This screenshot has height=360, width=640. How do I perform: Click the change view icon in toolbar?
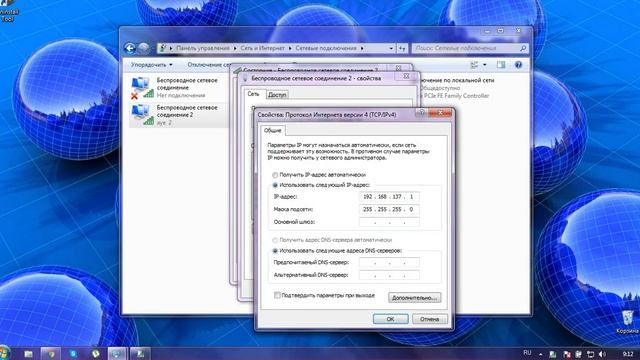[x=474, y=65]
